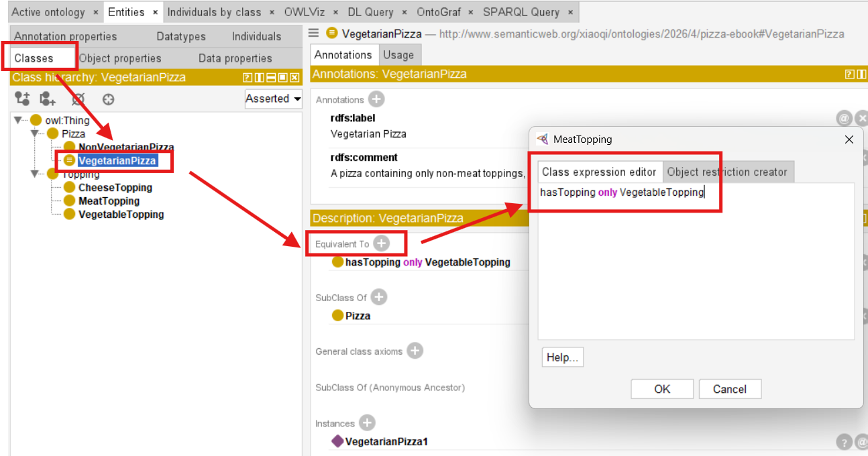Add sibling class in hierarchy toolbar

(48, 99)
